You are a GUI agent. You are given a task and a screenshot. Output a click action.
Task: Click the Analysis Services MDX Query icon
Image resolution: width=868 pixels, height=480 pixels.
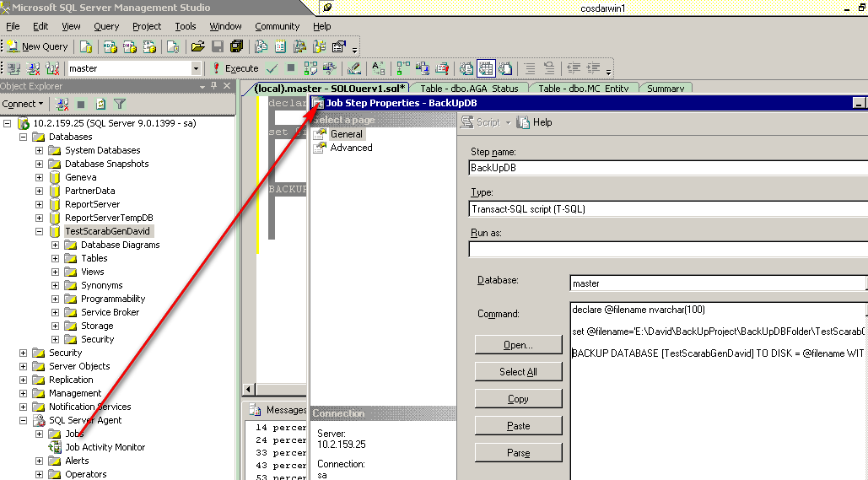point(111,46)
